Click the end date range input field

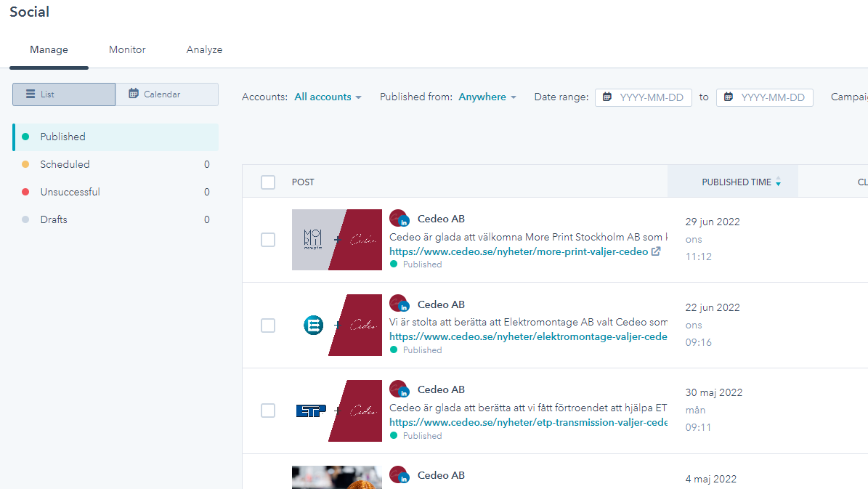[x=764, y=97]
